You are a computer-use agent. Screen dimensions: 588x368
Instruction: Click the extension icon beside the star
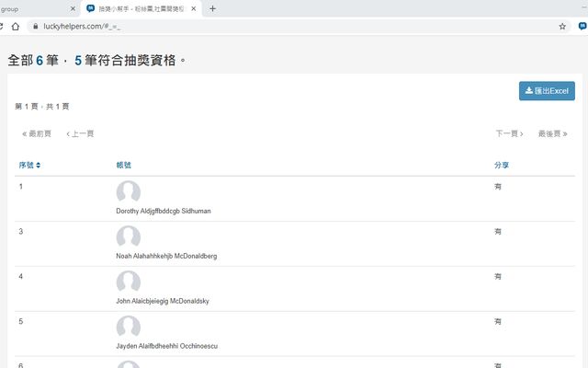(x=582, y=27)
